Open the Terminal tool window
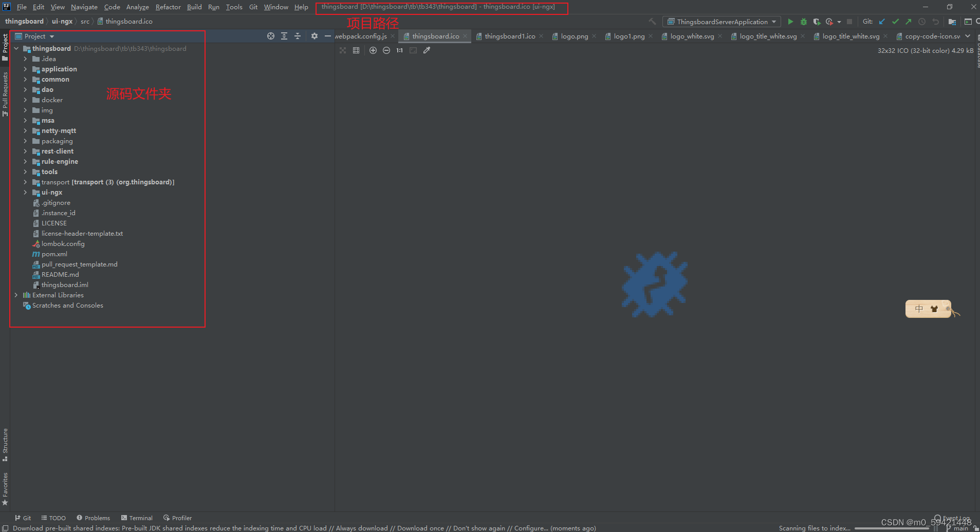 [x=137, y=518]
